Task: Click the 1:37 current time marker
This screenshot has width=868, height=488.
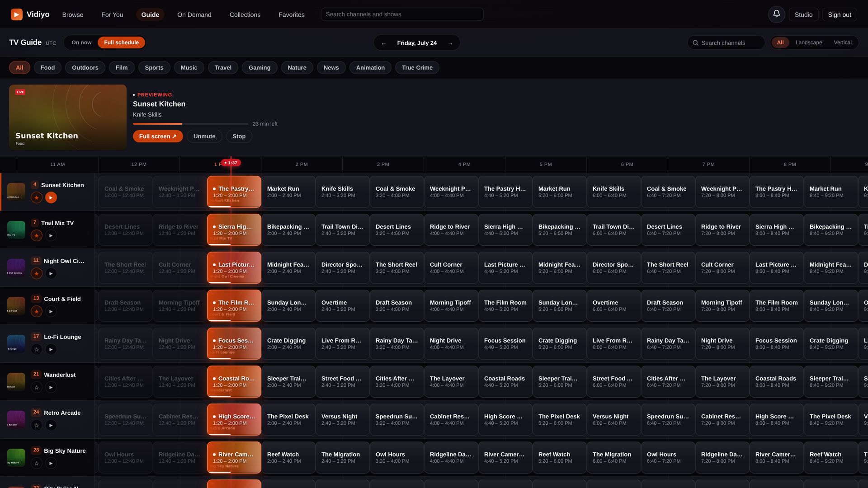Action: [231, 163]
